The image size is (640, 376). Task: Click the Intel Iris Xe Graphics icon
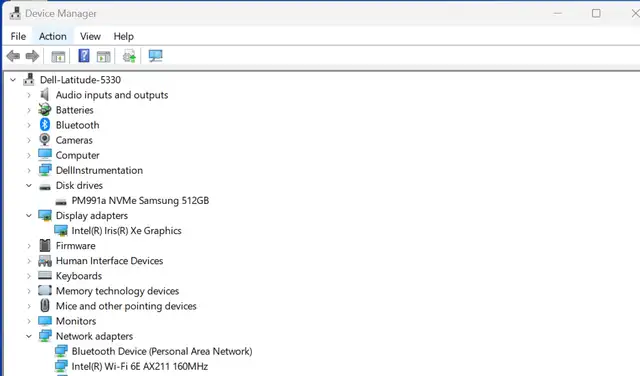tap(61, 231)
